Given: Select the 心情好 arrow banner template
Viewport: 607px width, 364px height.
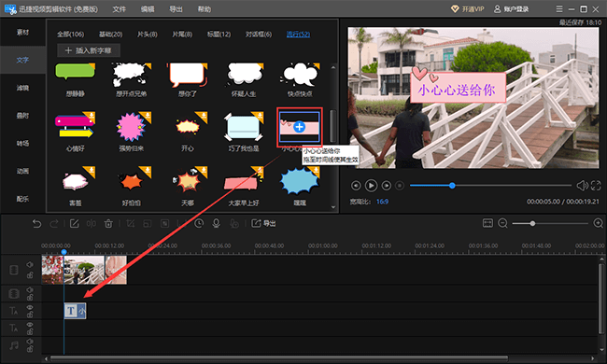Looking at the screenshot, I should pyautogui.click(x=75, y=127).
